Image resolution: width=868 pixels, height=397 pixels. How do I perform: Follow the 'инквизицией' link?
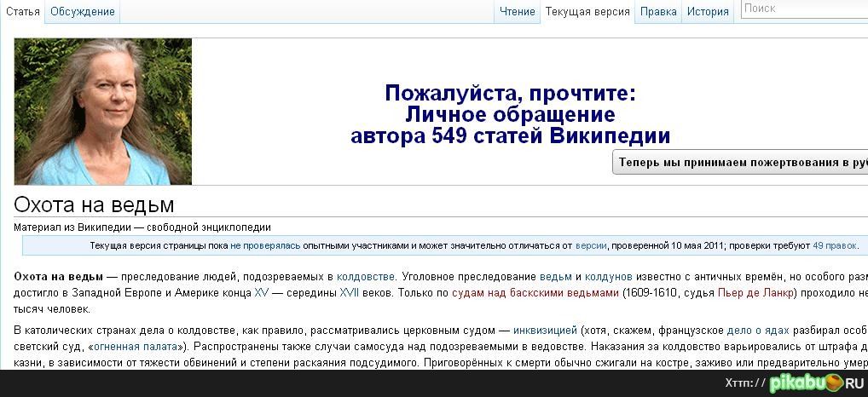point(545,331)
